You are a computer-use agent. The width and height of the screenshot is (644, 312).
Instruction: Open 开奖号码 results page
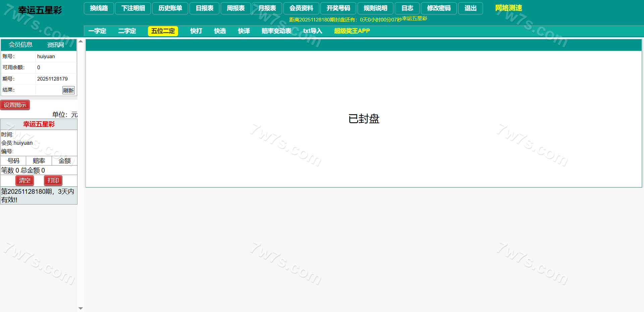[x=338, y=8]
